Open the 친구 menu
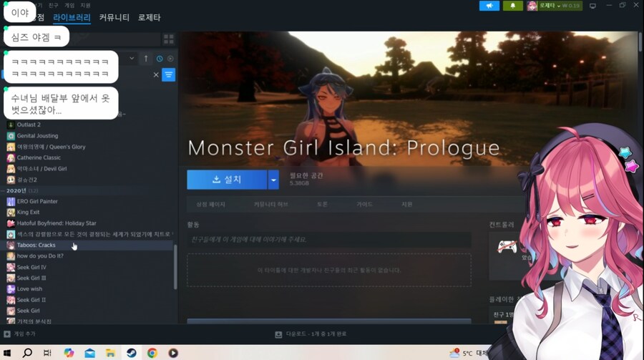The image size is (644, 360). pyautogui.click(x=54, y=5)
